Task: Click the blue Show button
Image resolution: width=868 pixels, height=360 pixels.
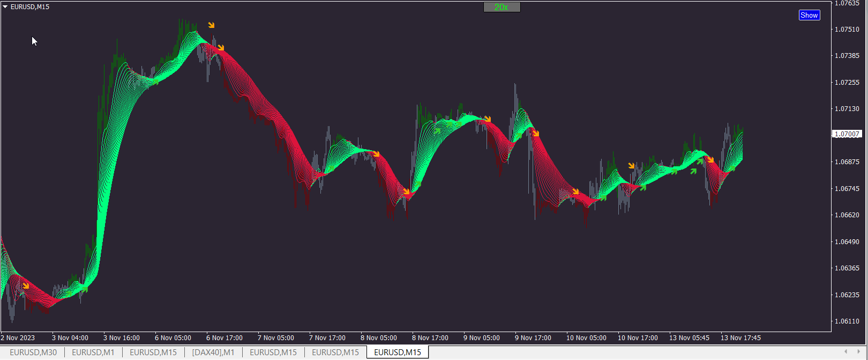Action: (x=809, y=15)
